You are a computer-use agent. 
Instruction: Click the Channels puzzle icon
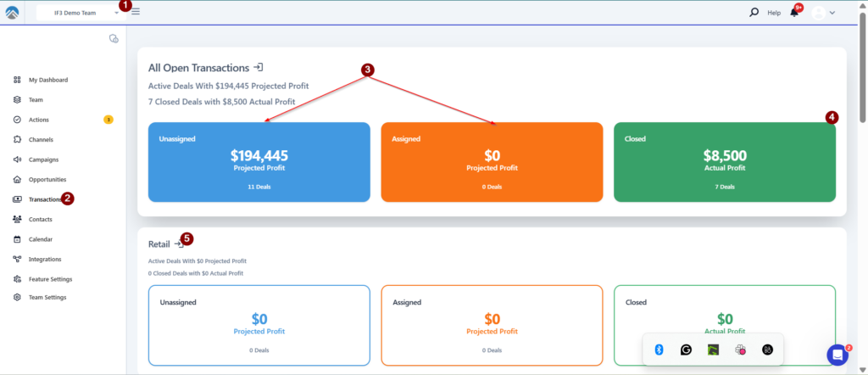pos(17,140)
